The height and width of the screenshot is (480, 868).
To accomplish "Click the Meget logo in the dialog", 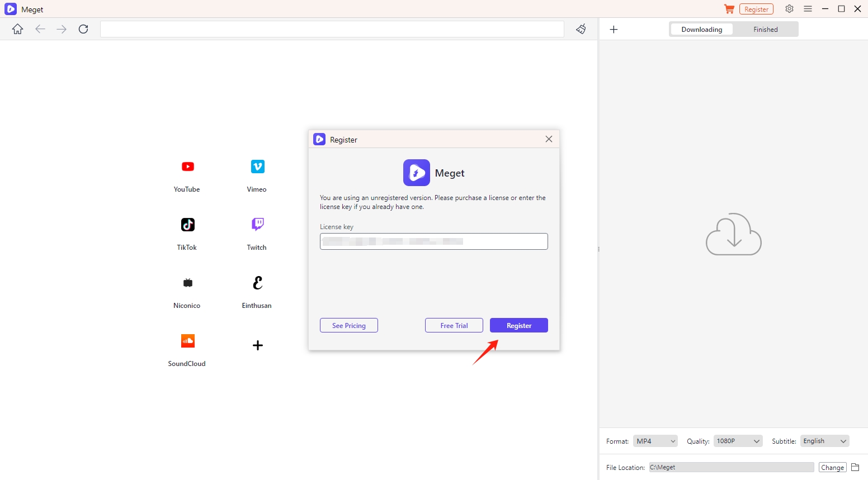I will coord(417,173).
